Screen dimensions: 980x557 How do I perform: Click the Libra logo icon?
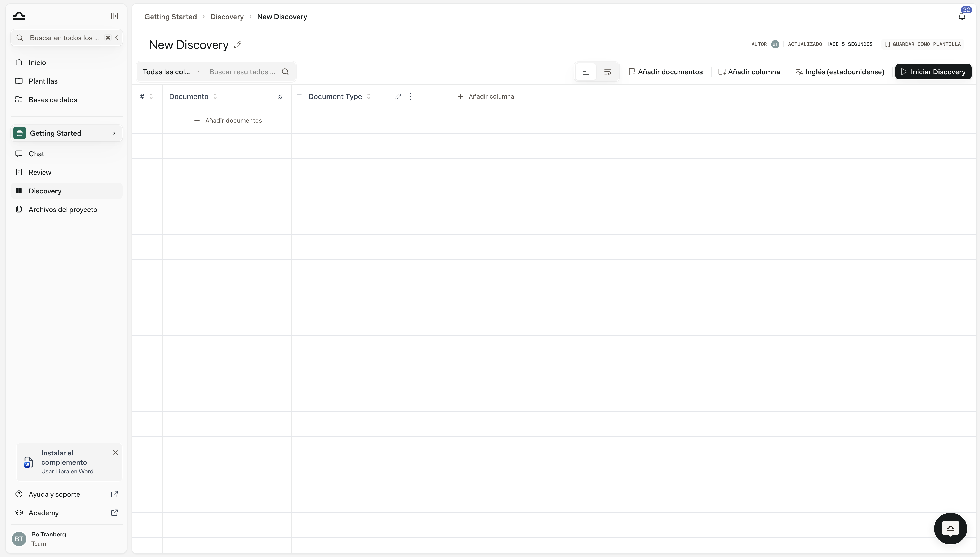coord(19,16)
